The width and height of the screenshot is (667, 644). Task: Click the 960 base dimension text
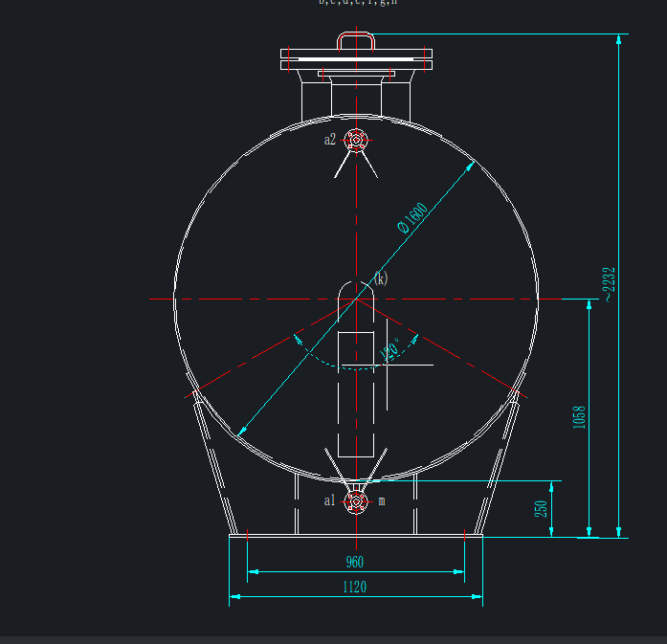click(x=355, y=562)
